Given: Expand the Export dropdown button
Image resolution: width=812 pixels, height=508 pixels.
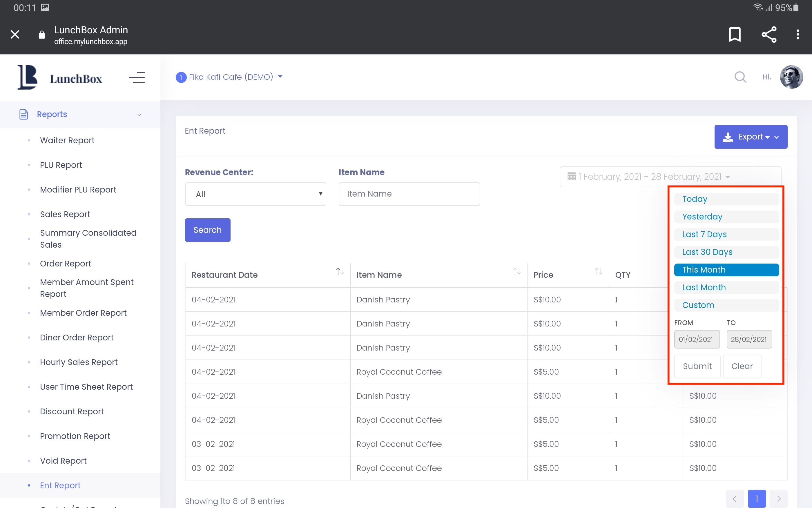Looking at the screenshot, I should [751, 137].
